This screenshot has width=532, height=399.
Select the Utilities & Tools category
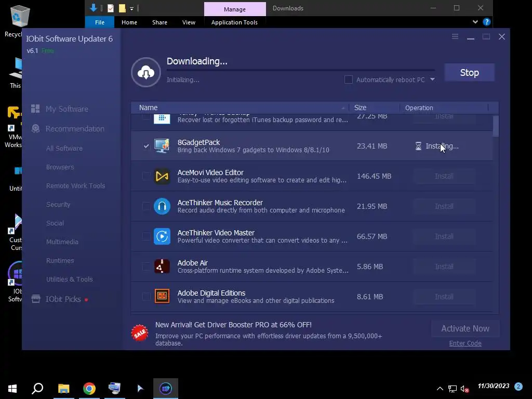point(70,279)
